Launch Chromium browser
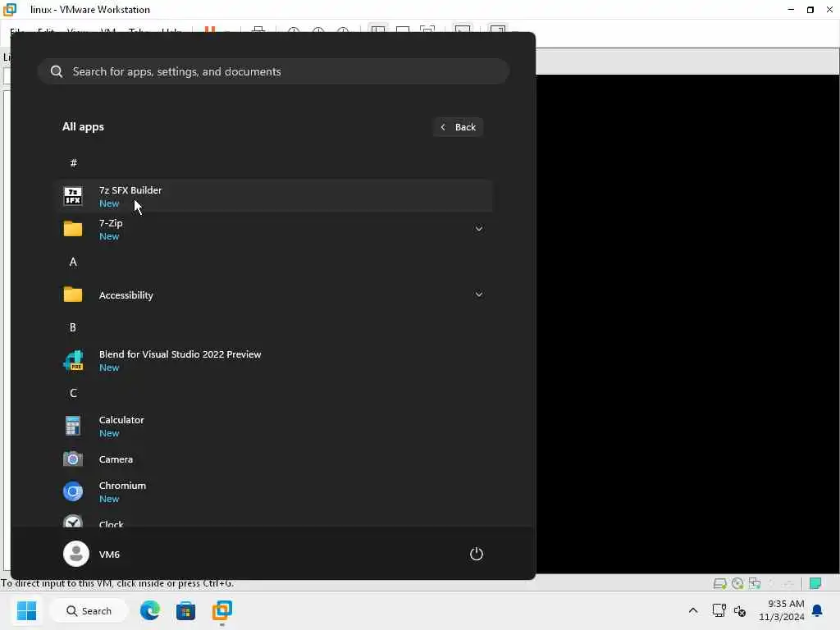The width and height of the screenshot is (840, 630). [273, 492]
